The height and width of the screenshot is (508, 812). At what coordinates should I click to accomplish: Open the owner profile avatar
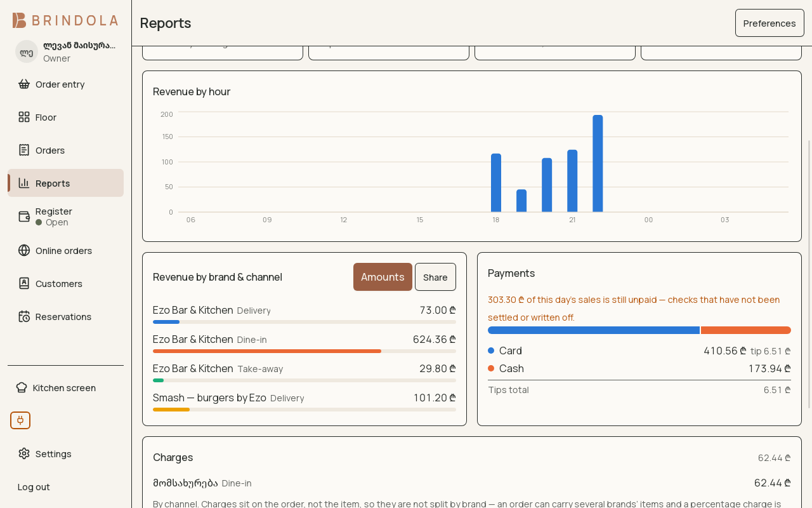27,51
